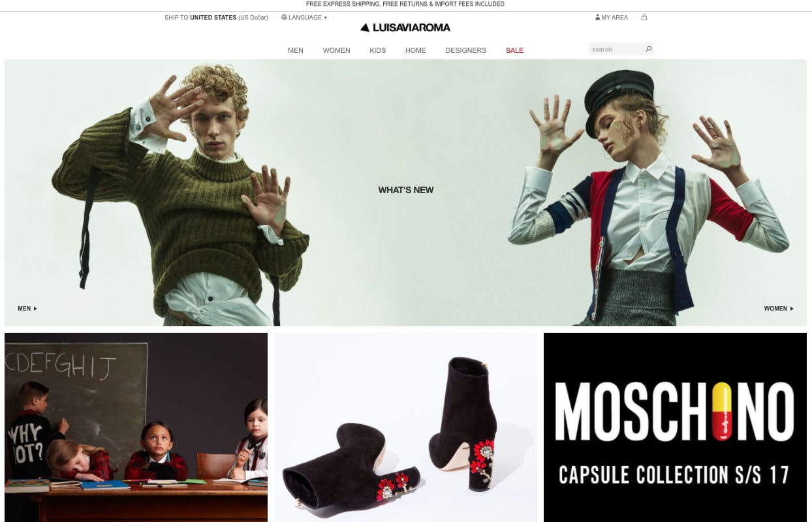Go to the SALE section
Screen dimensions: 812x522
[514, 50]
